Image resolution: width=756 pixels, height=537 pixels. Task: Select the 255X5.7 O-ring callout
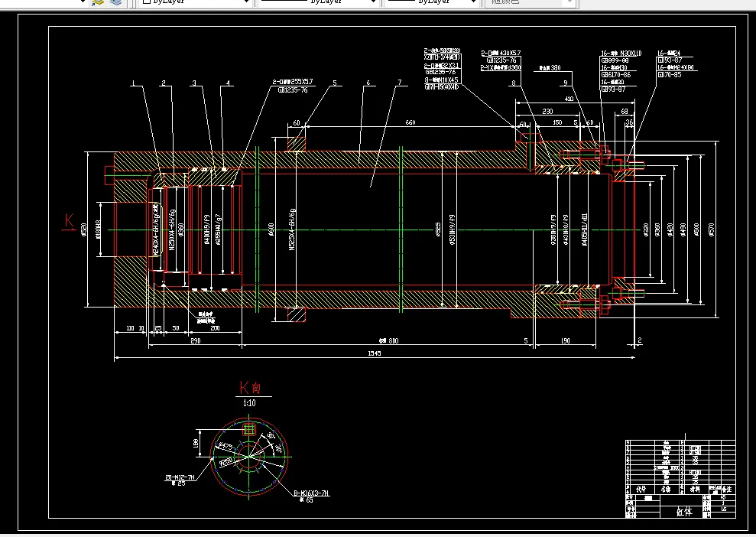pyautogui.click(x=293, y=82)
